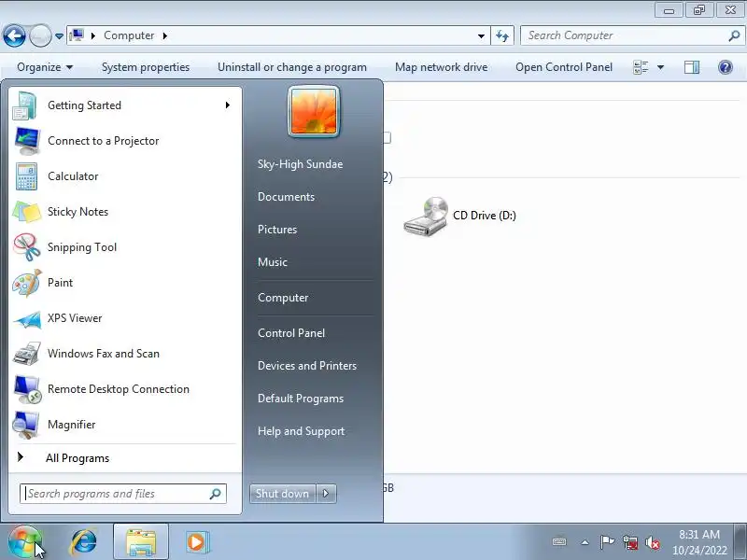Click the Start orb button
This screenshot has height=560, width=747.
[x=24, y=542]
